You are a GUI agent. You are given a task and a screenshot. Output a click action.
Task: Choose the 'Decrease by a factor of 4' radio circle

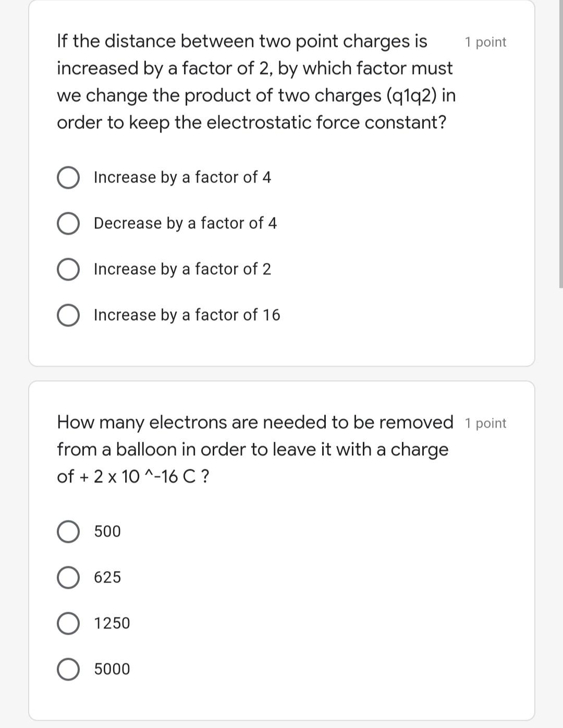(68, 224)
